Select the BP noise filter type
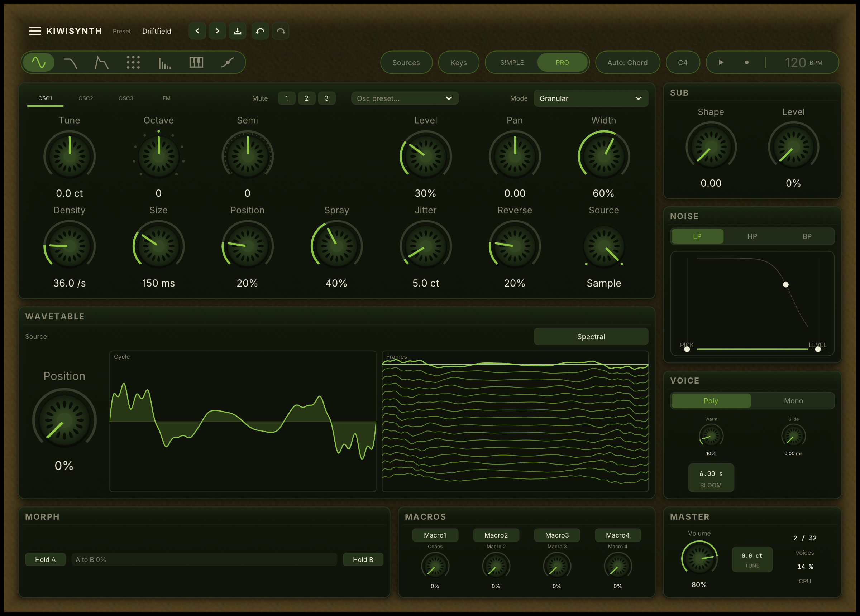Image resolution: width=860 pixels, height=616 pixels. pyautogui.click(x=807, y=236)
